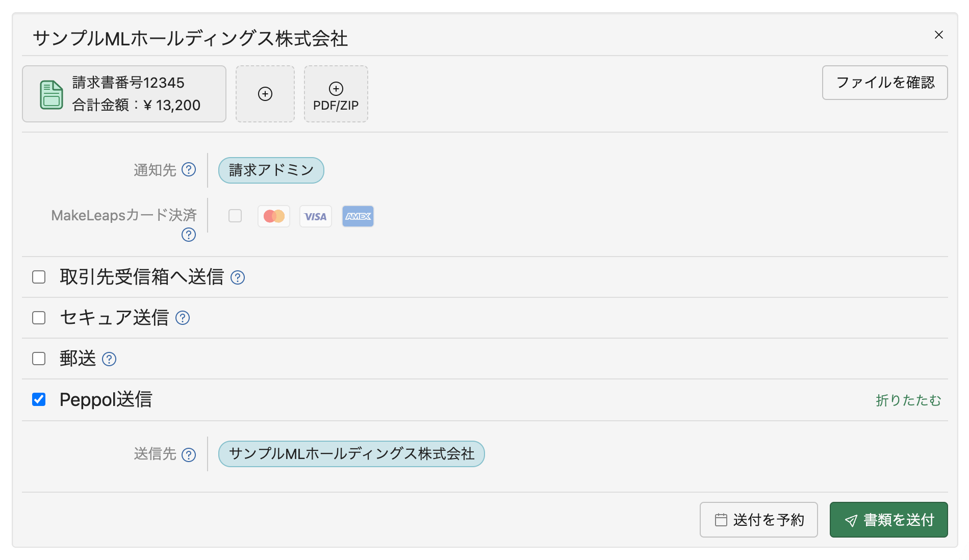Check the セキュア送信 checkbox
The width and height of the screenshot is (969, 560).
[x=38, y=318]
